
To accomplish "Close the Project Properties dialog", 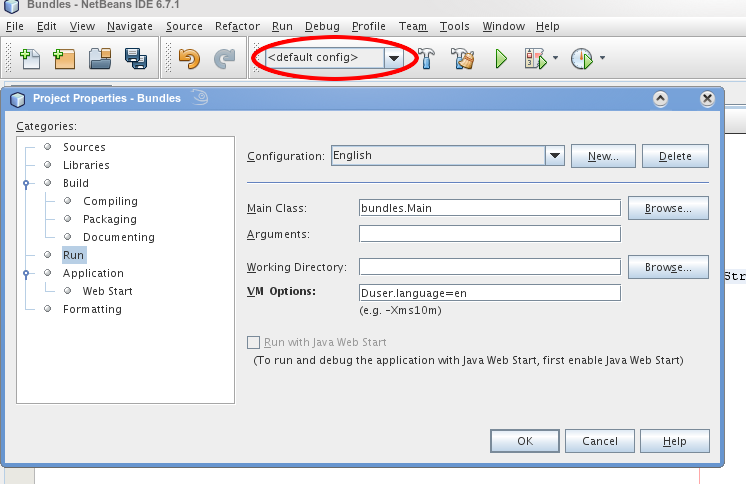I will [x=707, y=99].
